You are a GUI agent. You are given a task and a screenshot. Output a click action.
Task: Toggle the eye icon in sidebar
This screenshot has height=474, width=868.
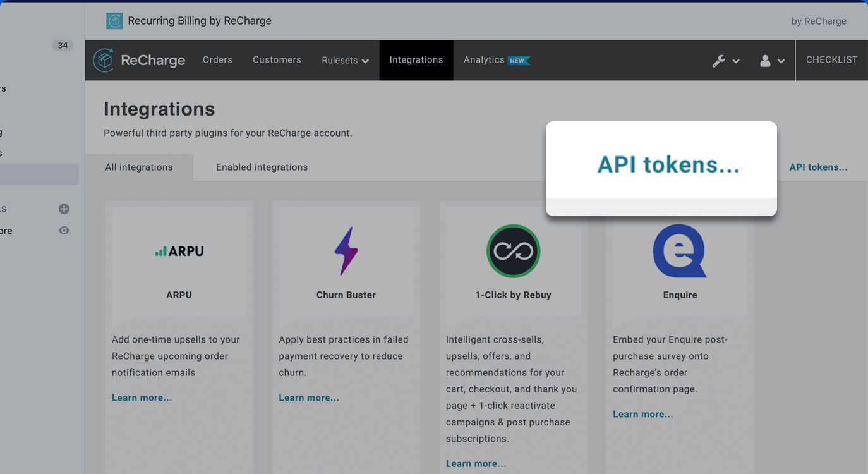click(64, 231)
